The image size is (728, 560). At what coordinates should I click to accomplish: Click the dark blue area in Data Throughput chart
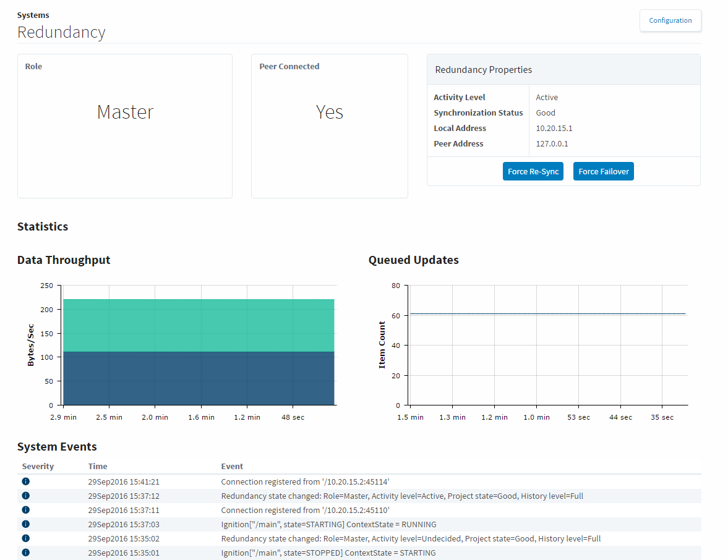pyautogui.click(x=199, y=378)
